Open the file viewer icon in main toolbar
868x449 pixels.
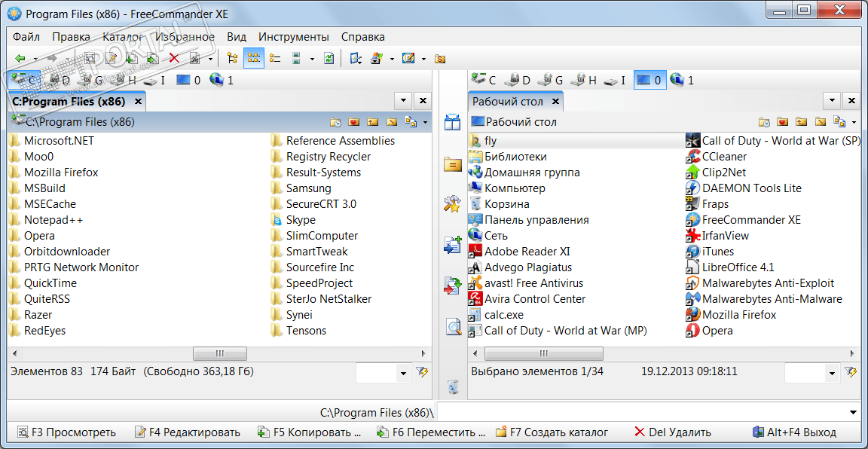(x=90, y=58)
